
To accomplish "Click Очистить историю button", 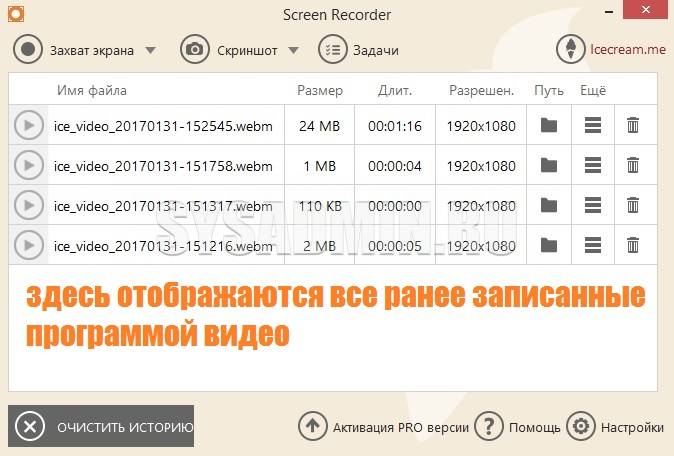I will 101,427.
